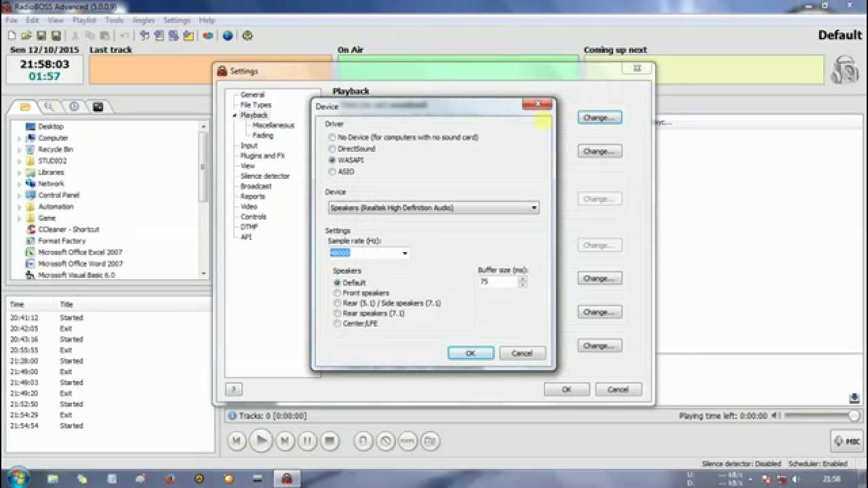Expand the Recycle Bin node in file tree
This screenshot has width=868, height=488.
click(x=20, y=150)
